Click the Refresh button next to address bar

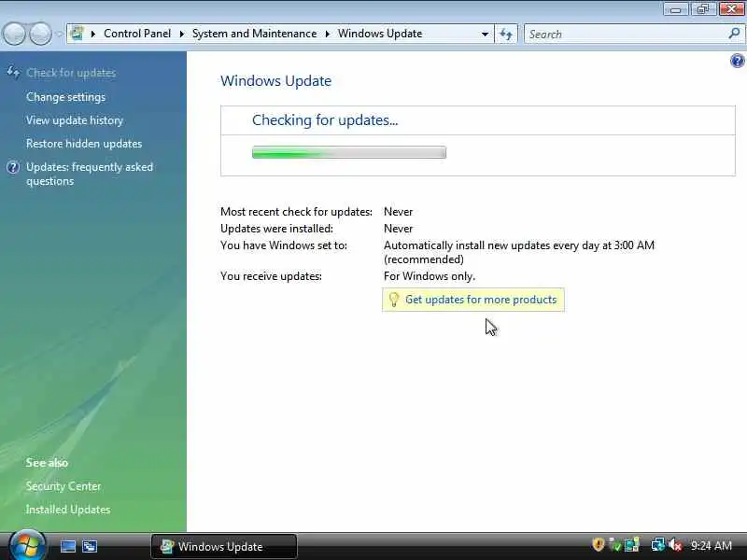coord(506,34)
